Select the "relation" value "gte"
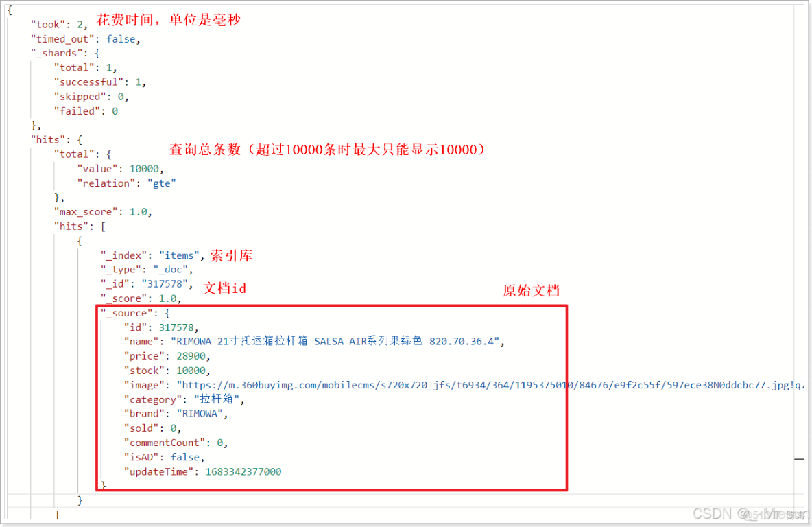Image resolution: width=812 pixels, height=527 pixels. (x=162, y=183)
